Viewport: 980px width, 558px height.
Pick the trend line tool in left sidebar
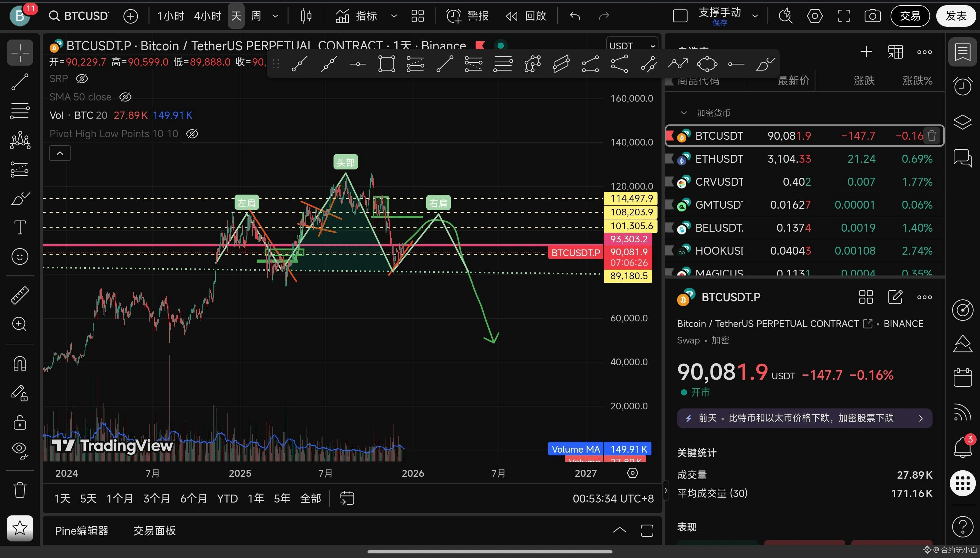point(20,82)
